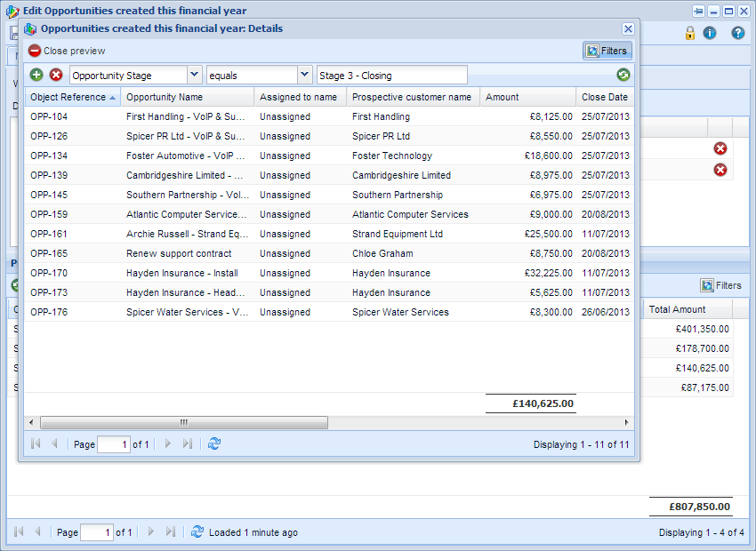This screenshot has width=756, height=551.
Task: Sort by Prospective customer name column
Action: [x=414, y=97]
